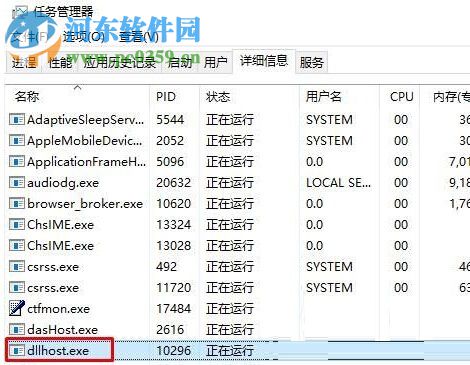Select the ctfmon.exe process name
The height and width of the screenshot is (365, 470).
[x=59, y=309]
